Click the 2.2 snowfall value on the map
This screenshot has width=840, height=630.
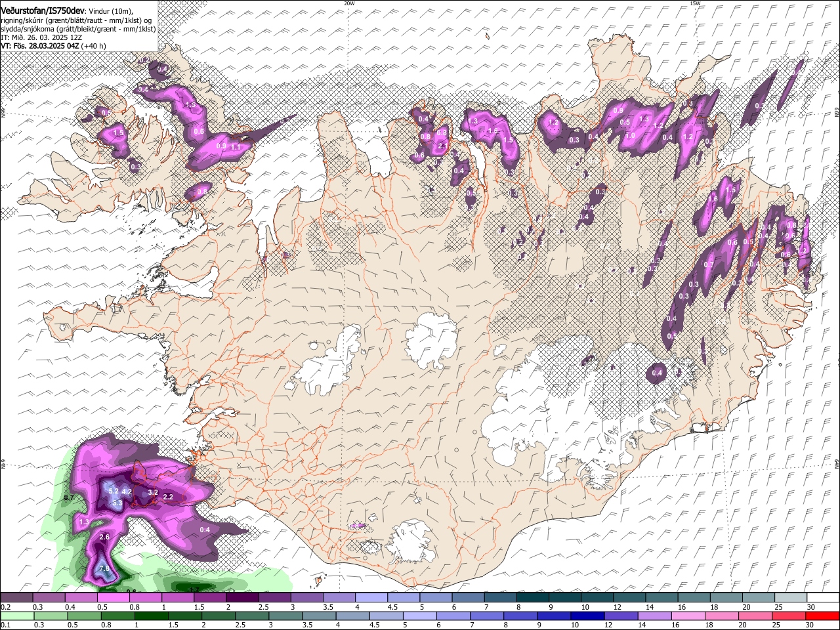click(x=167, y=497)
